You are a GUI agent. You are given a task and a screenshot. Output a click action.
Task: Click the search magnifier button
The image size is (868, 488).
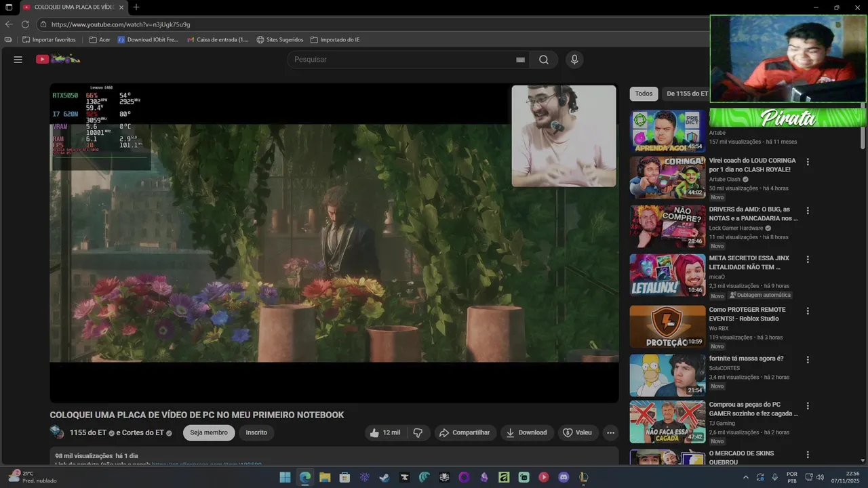point(544,60)
